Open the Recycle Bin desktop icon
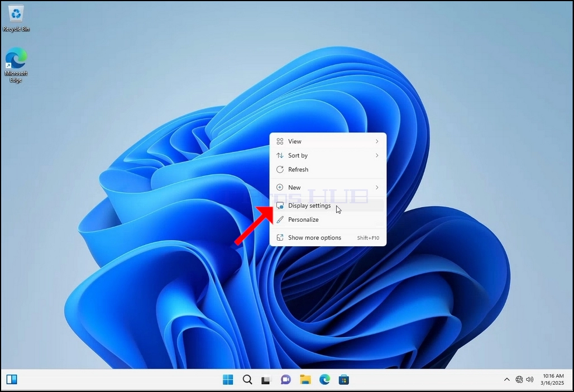 [x=16, y=18]
